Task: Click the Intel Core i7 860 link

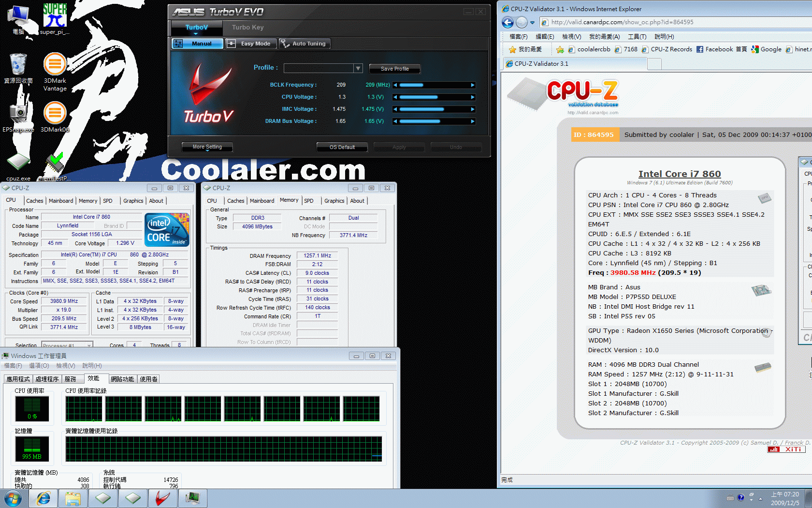Action: click(679, 174)
